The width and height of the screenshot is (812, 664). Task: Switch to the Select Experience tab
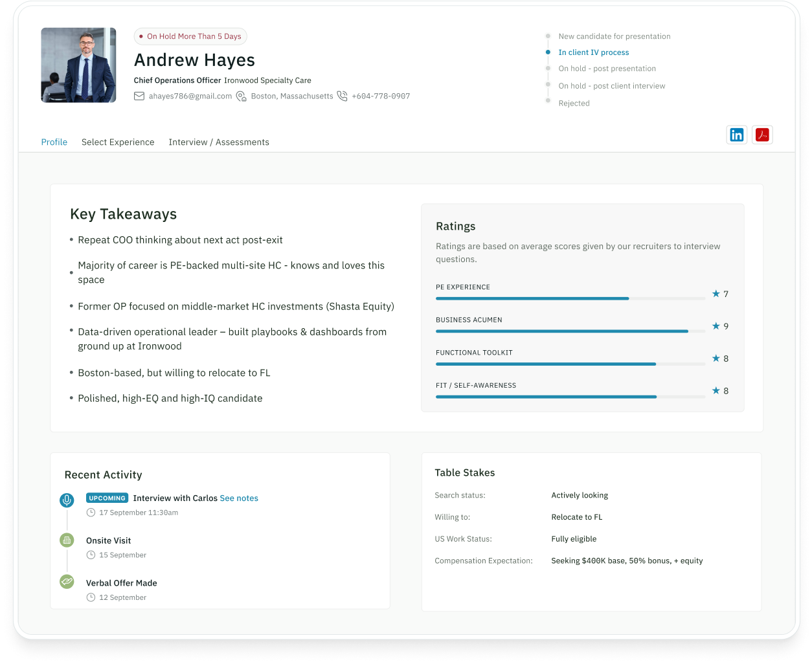click(118, 142)
